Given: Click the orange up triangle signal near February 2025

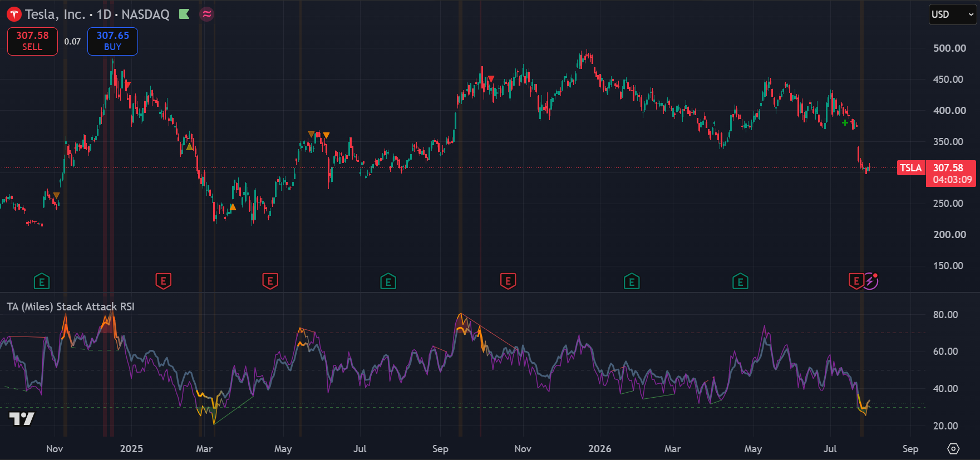Looking at the screenshot, I should tap(190, 147).
